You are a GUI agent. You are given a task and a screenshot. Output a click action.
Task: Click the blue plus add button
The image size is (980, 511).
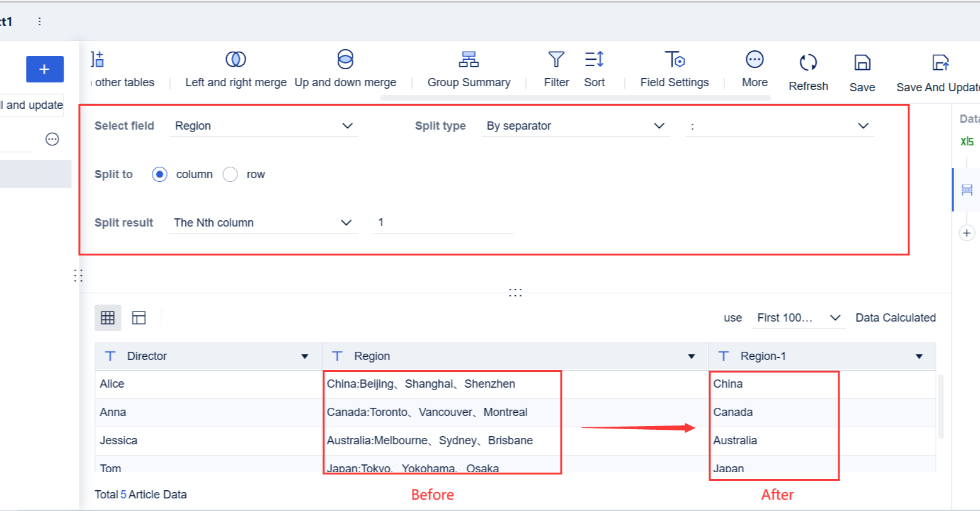click(45, 69)
